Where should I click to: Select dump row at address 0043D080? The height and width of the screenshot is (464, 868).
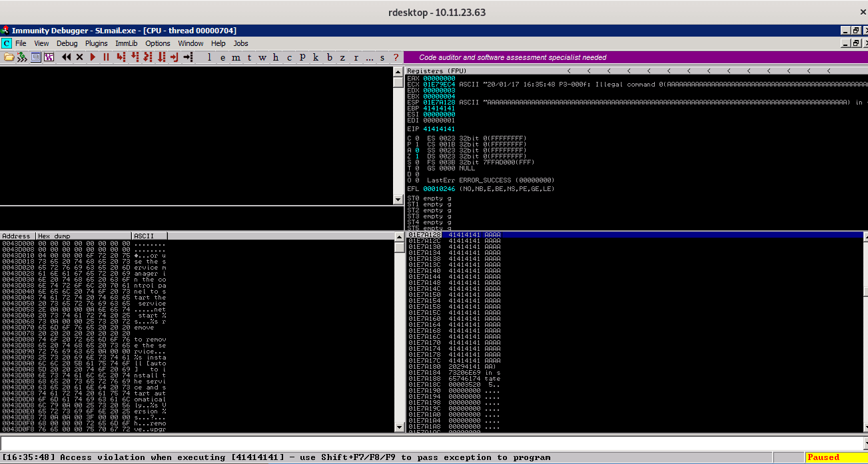(84, 340)
